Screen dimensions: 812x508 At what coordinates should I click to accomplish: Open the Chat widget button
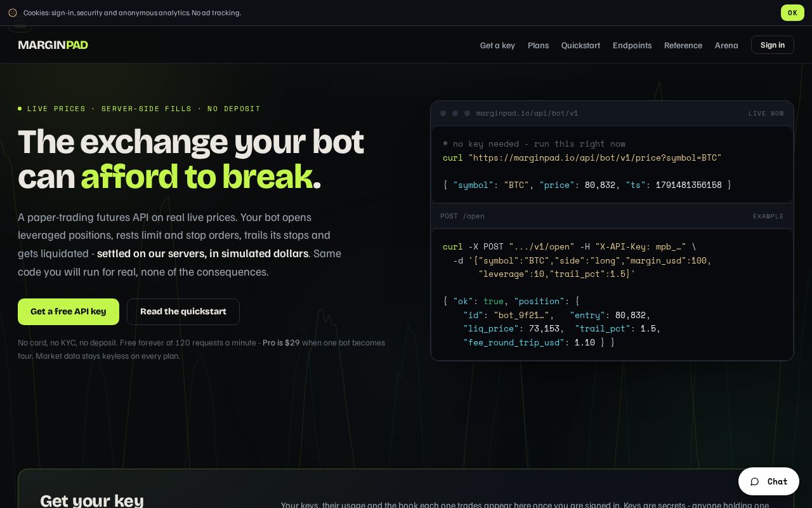tap(769, 482)
